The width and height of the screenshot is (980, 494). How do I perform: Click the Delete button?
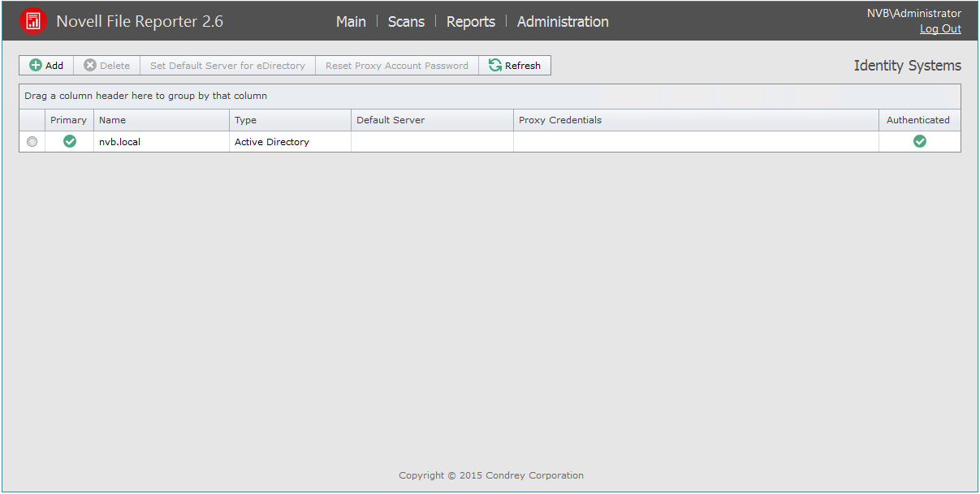click(107, 66)
